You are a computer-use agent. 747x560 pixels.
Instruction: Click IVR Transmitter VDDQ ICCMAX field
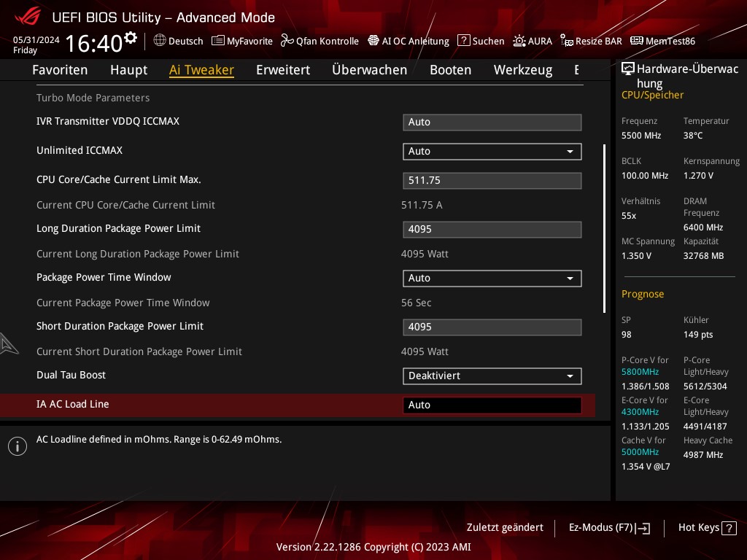pos(492,122)
